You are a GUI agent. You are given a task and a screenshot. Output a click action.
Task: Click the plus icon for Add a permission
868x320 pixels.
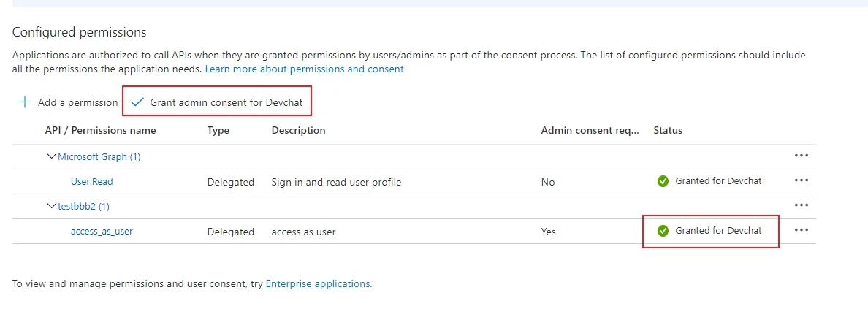tap(25, 102)
